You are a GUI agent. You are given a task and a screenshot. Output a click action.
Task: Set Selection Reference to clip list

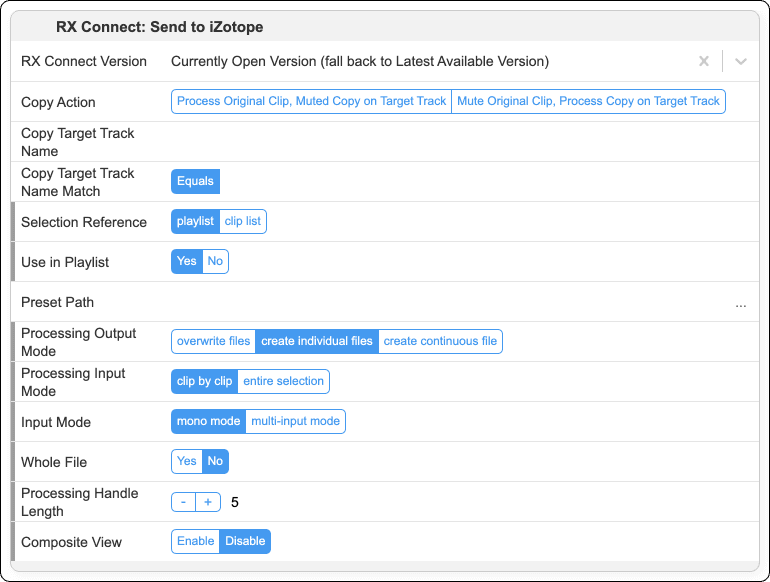tap(243, 222)
